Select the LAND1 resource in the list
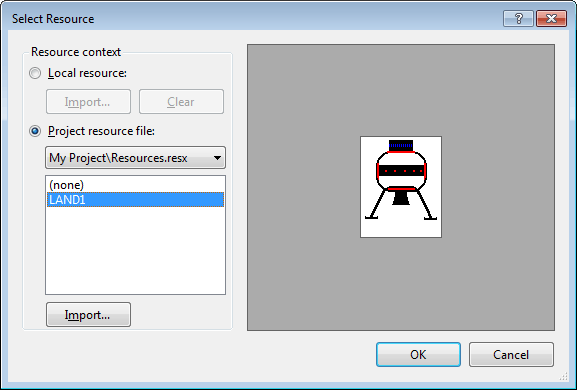 [x=135, y=200]
